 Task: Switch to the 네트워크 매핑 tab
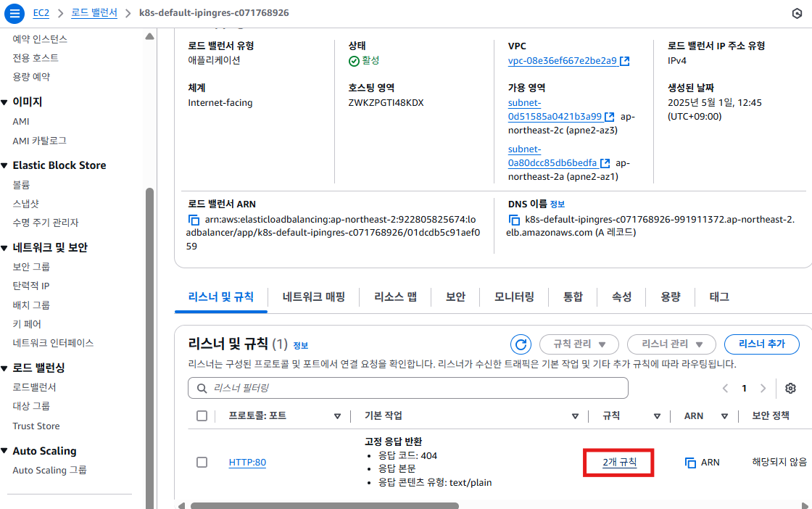(314, 297)
